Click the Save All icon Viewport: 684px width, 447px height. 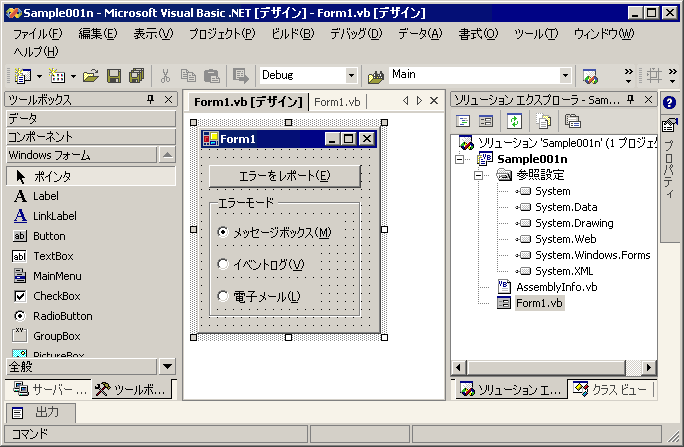(137, 76)
